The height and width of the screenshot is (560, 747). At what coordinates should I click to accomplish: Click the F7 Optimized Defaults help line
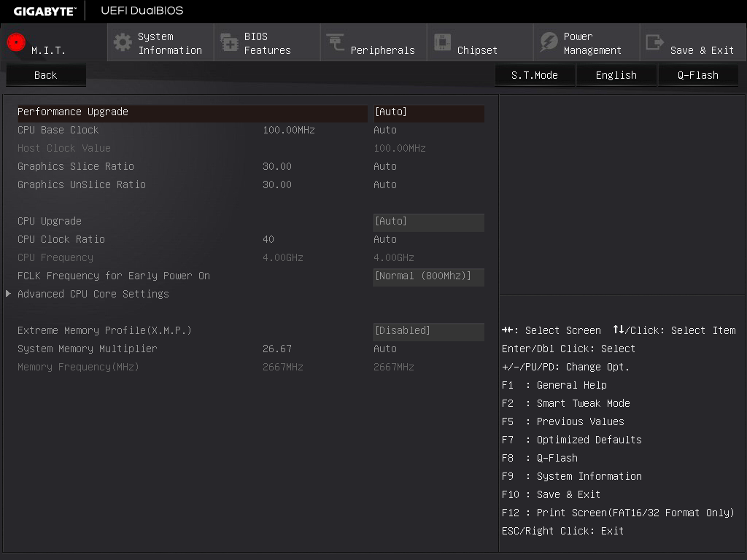tap(572, 440)
